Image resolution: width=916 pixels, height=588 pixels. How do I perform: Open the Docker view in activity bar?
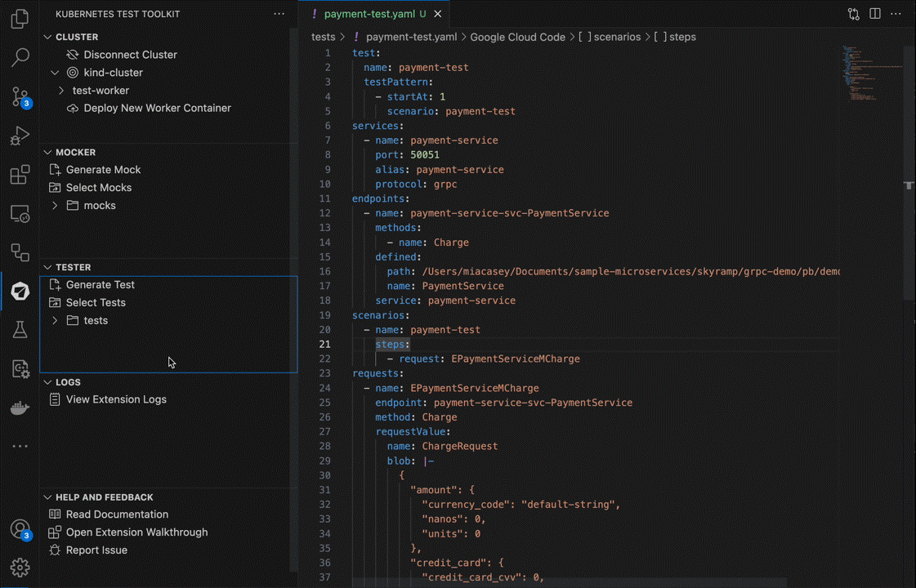(20, 408)
